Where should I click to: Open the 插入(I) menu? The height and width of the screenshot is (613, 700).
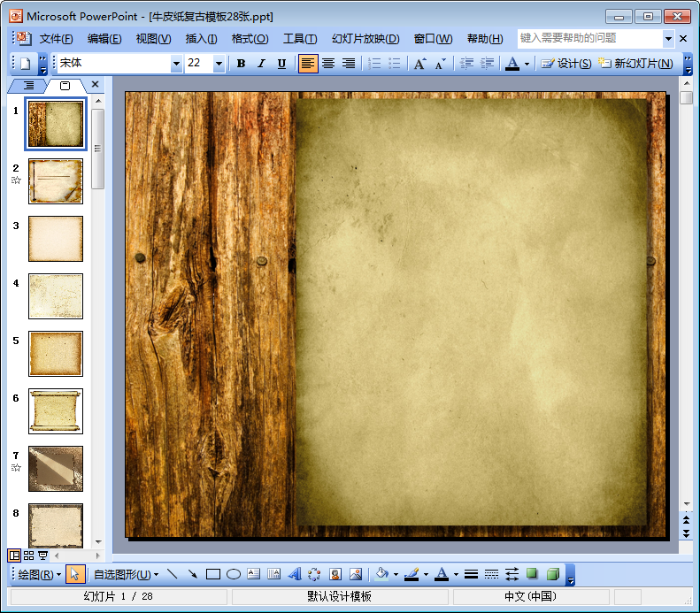tap(202, 39)
